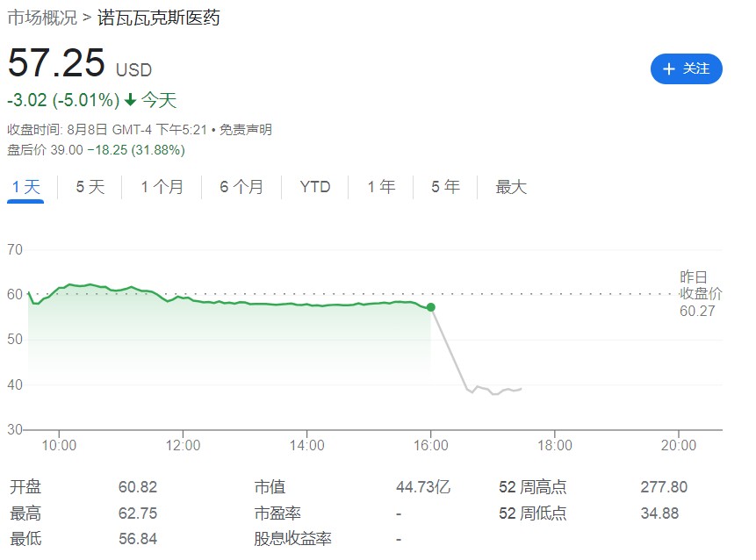The width and height of the screenshot is (756, 560).
Task: Click the 70 label on the price axis
Action: point(15,249)
